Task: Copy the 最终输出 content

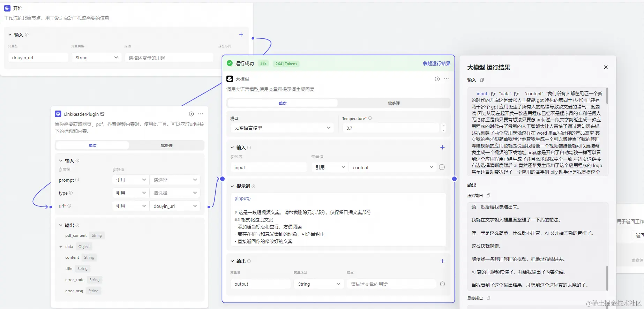Action: pyautogui.click(x=488, y=298)
